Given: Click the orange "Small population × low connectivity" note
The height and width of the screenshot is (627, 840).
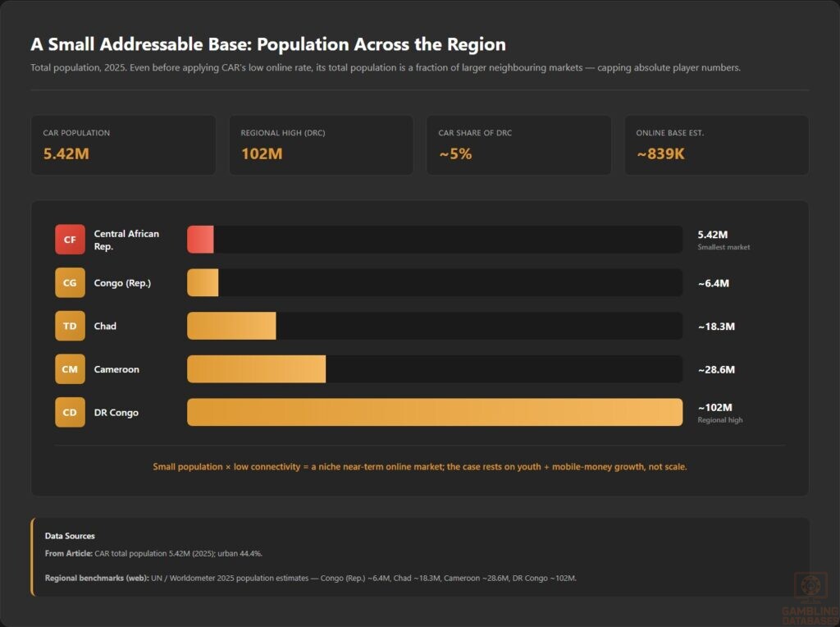Looking at the screenshot, I should pyautogui.click(x=420, y=467).
